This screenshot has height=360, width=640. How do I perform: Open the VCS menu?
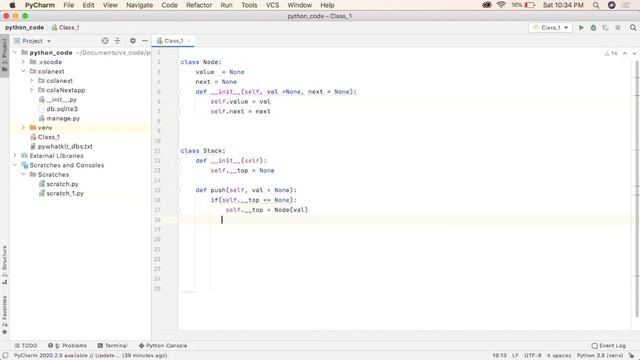272,5
